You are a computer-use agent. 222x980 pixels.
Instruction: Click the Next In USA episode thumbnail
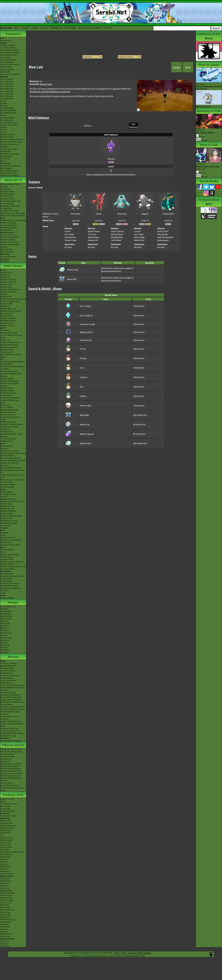[x=209, y=156]
